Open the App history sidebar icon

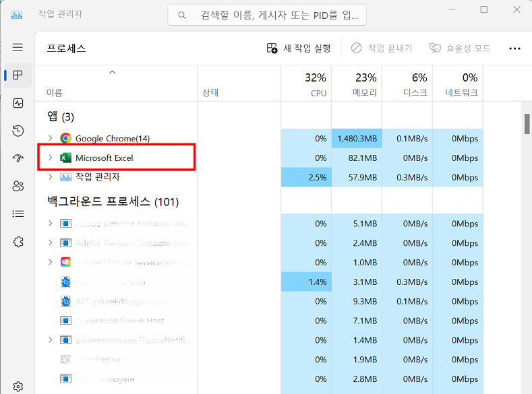point(18,131)
